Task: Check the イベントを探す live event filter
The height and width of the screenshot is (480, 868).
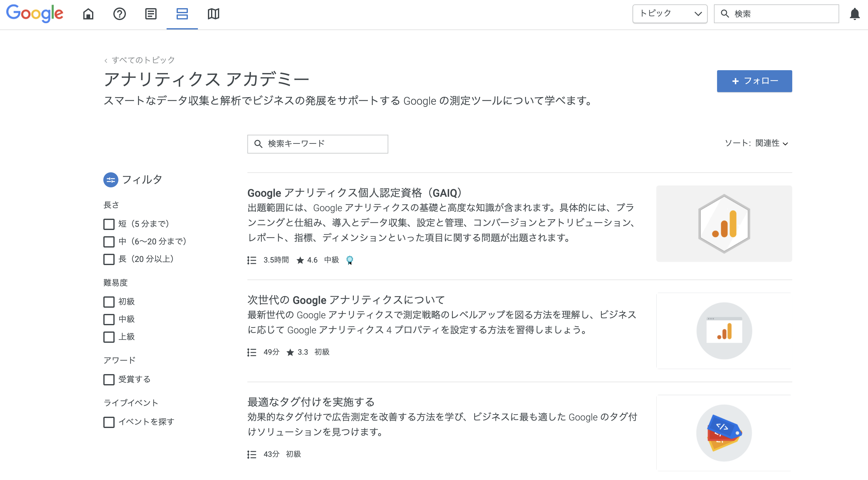Action: (109, 422)
